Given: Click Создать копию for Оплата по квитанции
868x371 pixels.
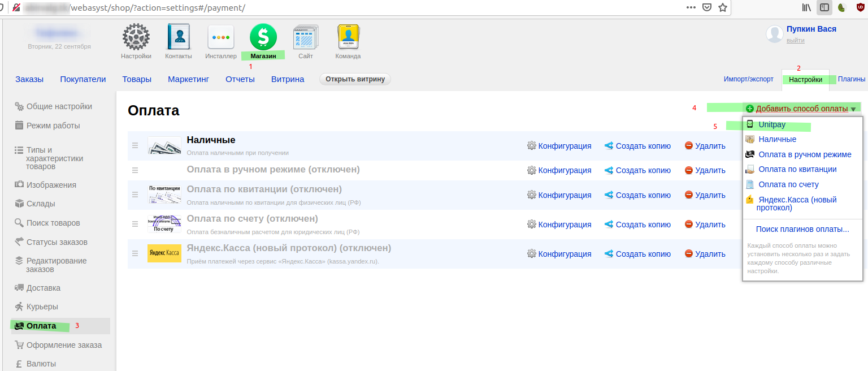Looking at the screenshot, I should [637, 195].
